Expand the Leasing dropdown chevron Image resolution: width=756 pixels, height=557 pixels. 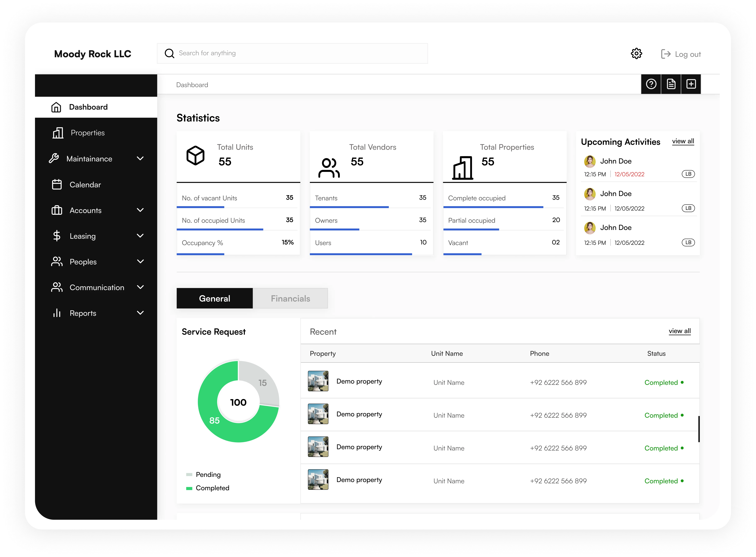point(140,236)
